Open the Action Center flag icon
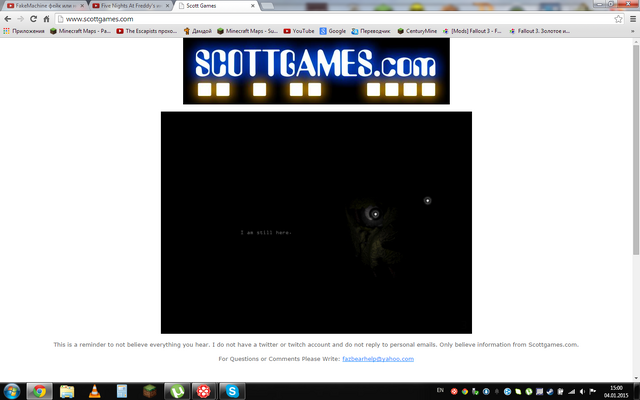The height and width of the screenshot is (400, 640). (x=593, y=391)
